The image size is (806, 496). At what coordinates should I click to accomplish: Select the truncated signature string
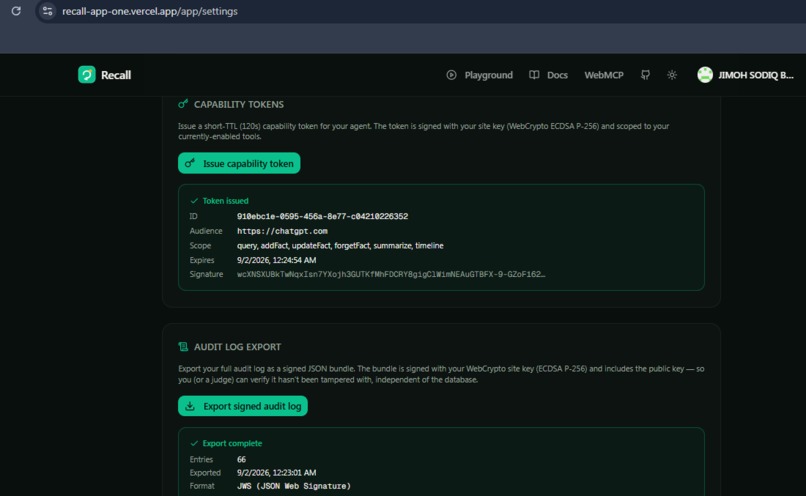point(391,274)
